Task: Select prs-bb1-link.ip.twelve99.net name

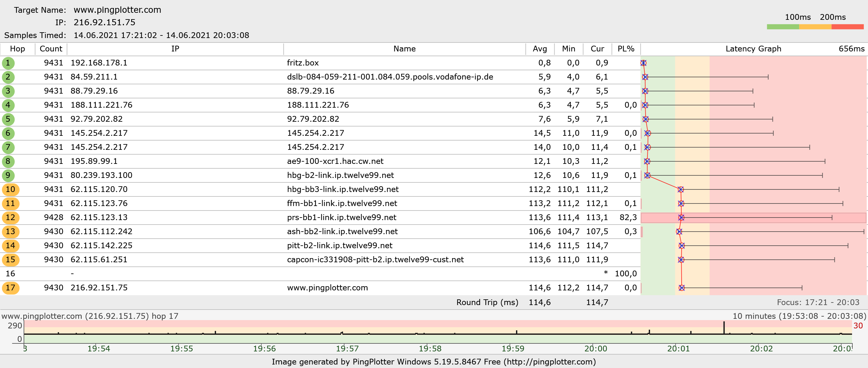Action: click(341, 218)
